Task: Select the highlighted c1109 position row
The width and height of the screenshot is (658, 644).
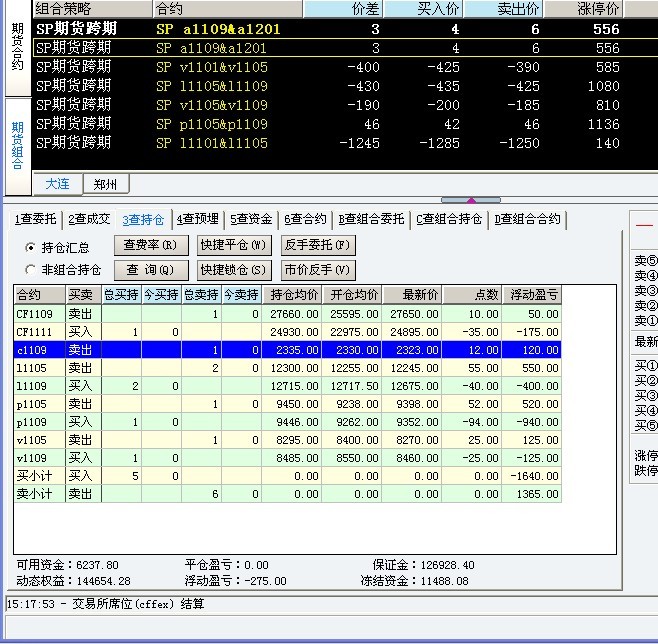Action: 287,350
